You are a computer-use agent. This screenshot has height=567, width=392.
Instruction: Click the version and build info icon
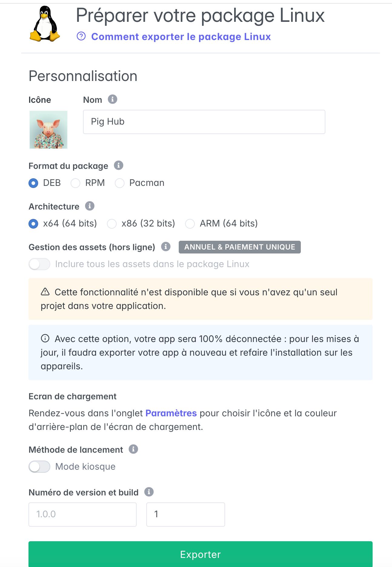coord(149,492)
